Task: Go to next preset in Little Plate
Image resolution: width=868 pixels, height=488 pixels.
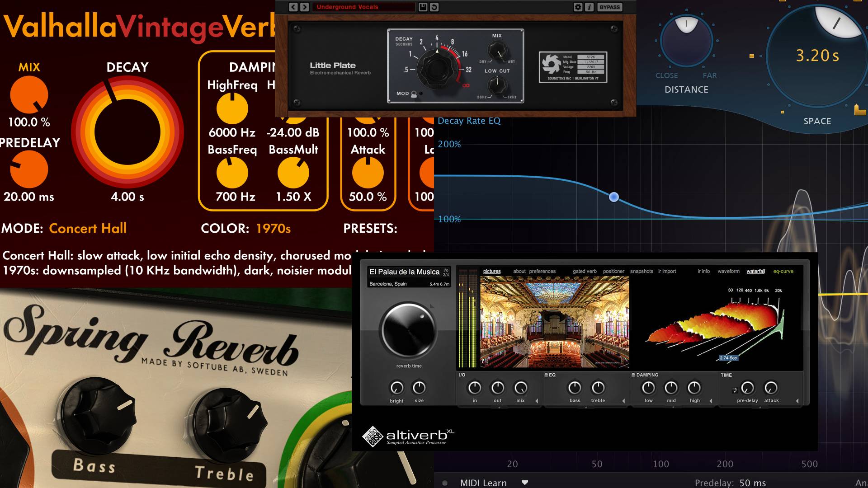Action: (x=305, y=7)
